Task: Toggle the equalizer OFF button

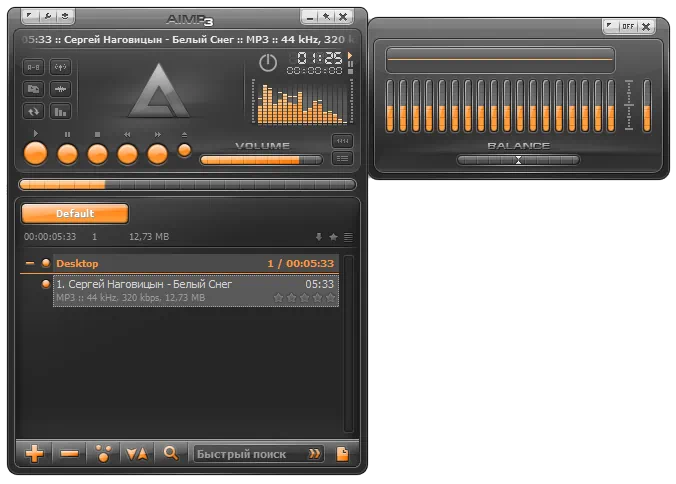Action: click(628, 26)
